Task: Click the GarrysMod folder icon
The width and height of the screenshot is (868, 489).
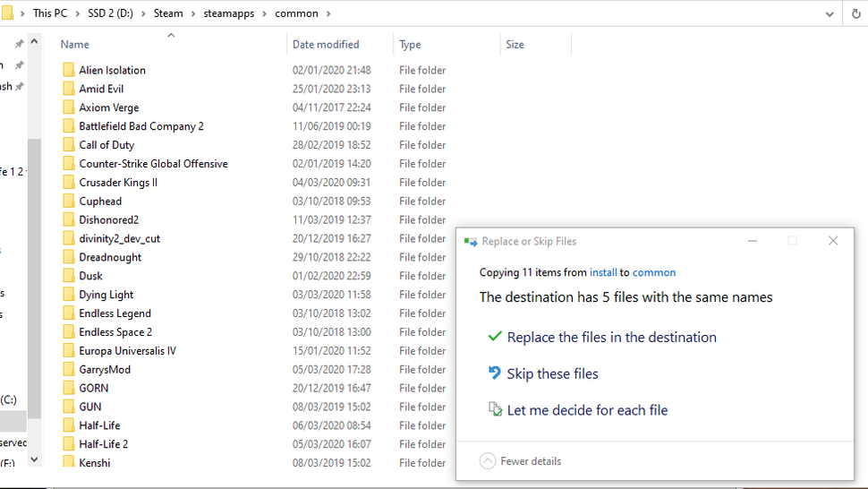Action: tap(68, 369)
